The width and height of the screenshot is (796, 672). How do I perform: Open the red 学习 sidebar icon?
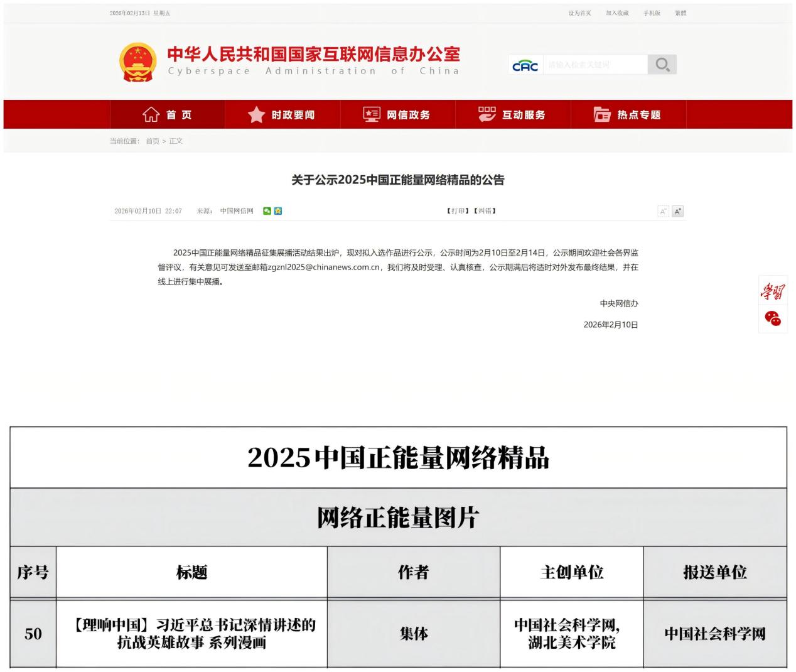coord(773,291)
